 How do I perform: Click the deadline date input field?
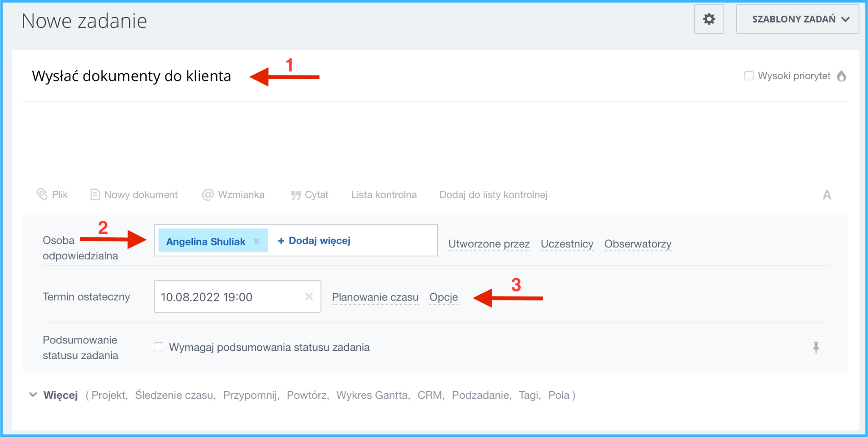click(229, 297)
